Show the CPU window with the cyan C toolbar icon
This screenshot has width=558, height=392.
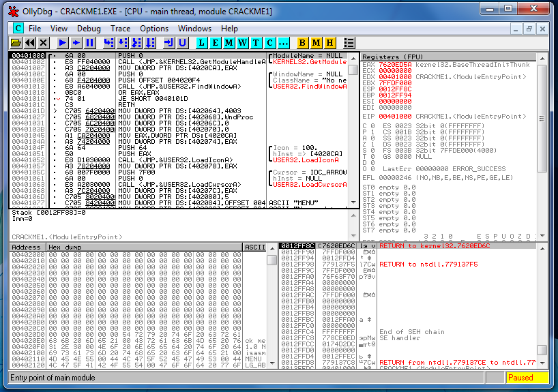point(269,43)
